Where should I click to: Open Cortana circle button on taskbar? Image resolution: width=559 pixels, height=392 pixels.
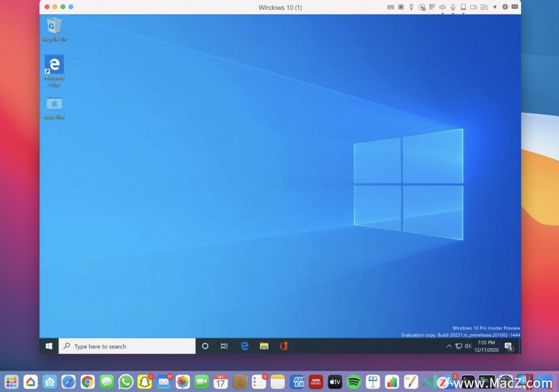tap(205, 346)
